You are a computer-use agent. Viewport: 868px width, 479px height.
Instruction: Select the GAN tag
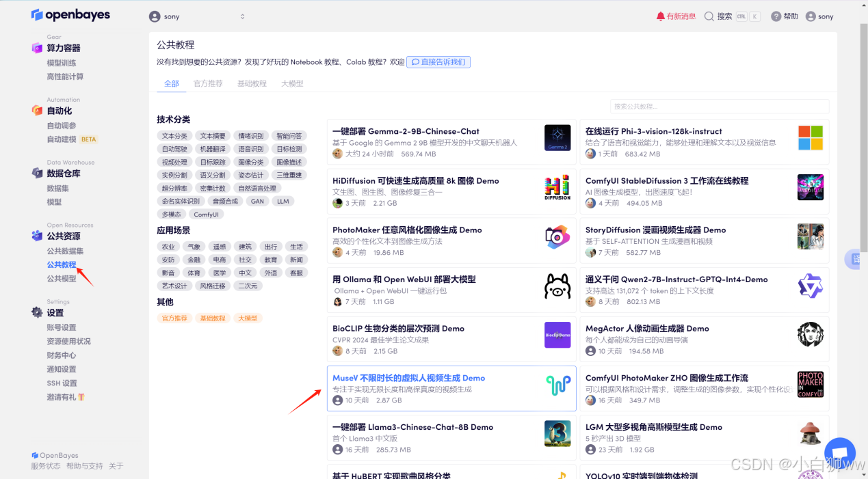[x=257, y=201]
